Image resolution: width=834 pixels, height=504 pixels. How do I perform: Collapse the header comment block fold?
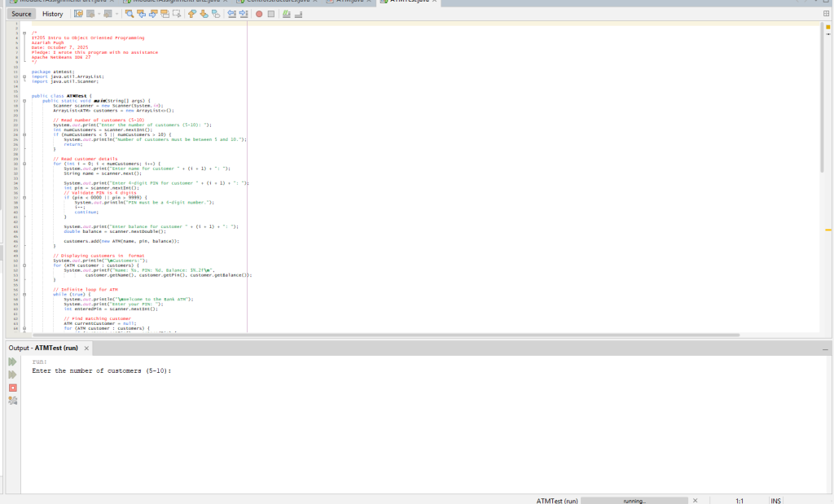(24, 33)
